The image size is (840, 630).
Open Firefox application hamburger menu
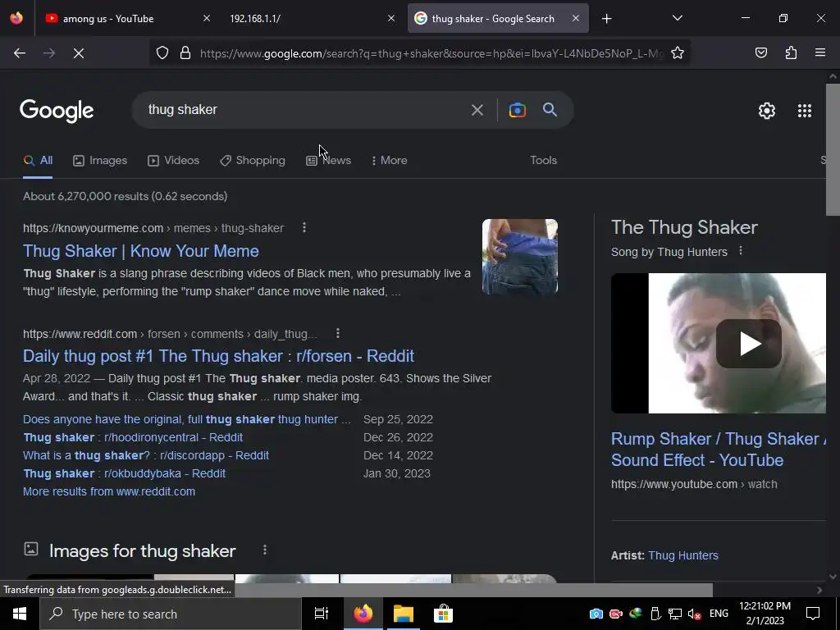tap(820, 52)
